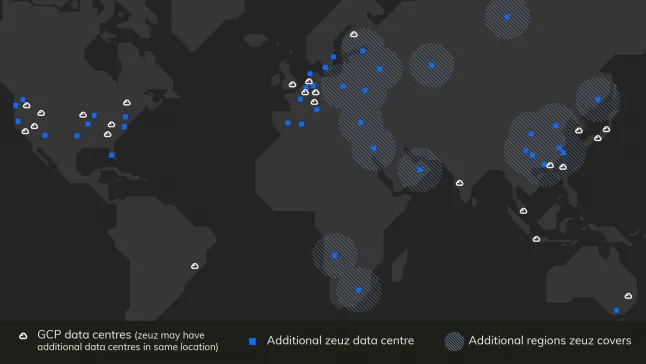Screen dimensions: 646x364
Task: Select the blue square in far northeast Asia
Action: tap(598, 100)
